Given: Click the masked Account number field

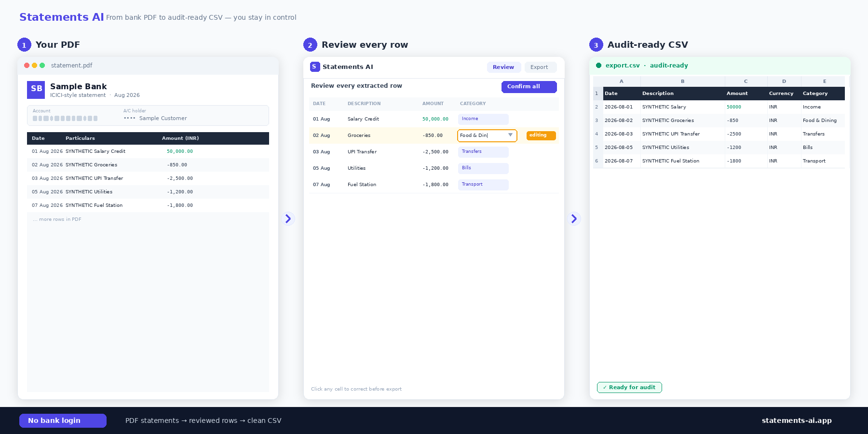Looking at the screenshot, I should pyautogui.click(x=65, y=119).
